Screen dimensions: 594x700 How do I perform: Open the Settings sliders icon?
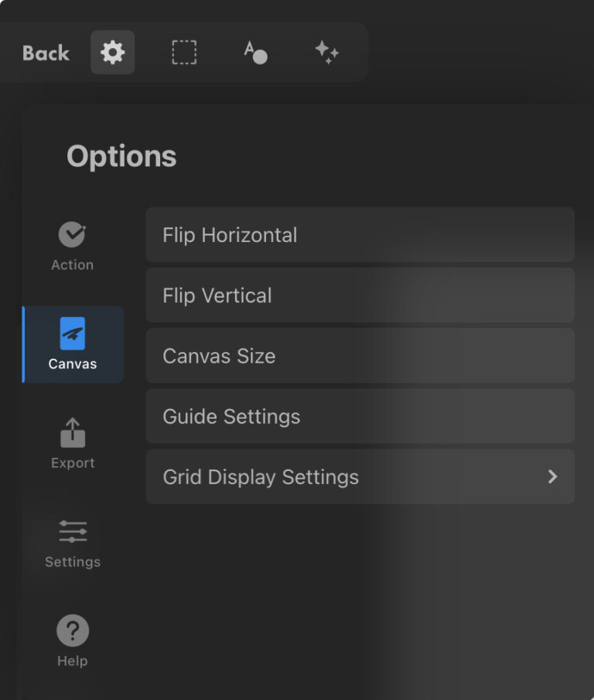(72, 531)
